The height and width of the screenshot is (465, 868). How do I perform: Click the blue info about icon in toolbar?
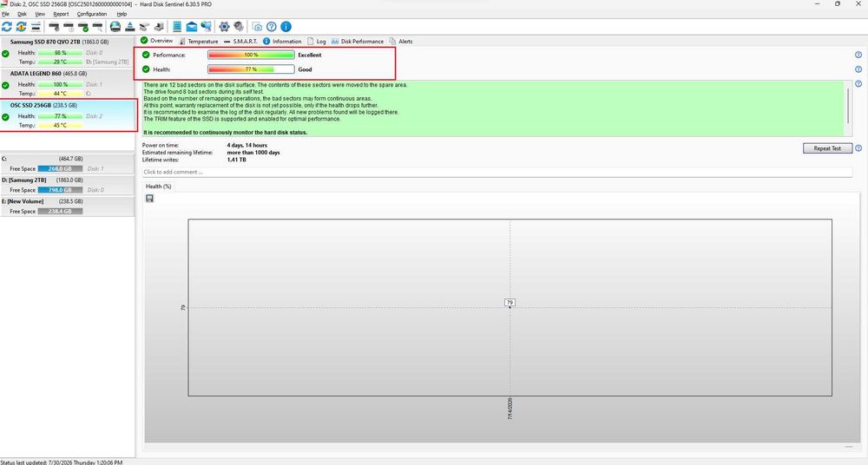click(286, 27)
